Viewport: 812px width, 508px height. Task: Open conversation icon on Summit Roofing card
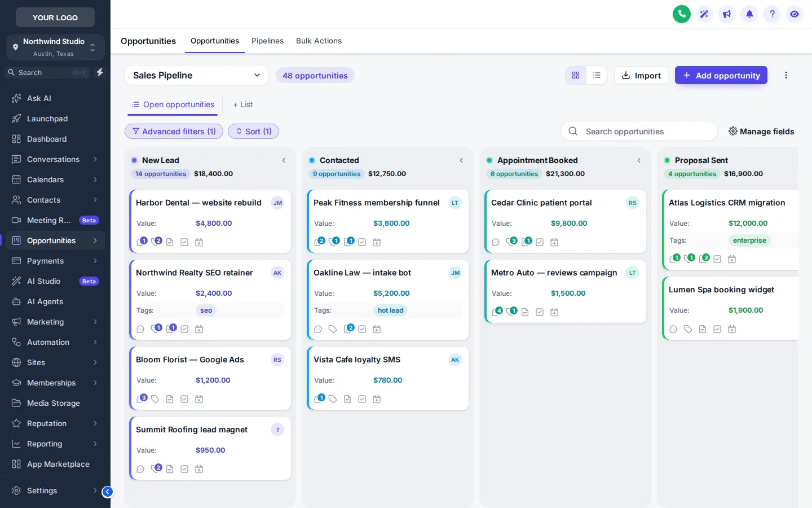click(140, 469)
